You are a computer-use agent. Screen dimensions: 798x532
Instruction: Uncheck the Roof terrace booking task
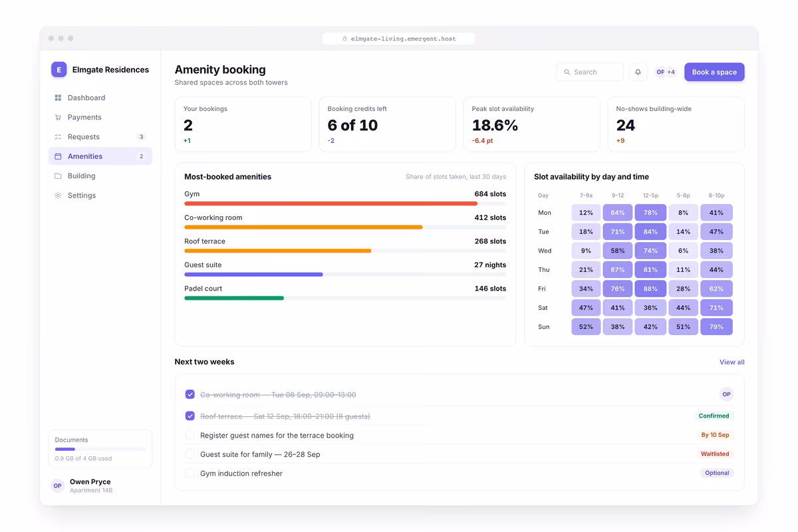click(x=190, y=416)
